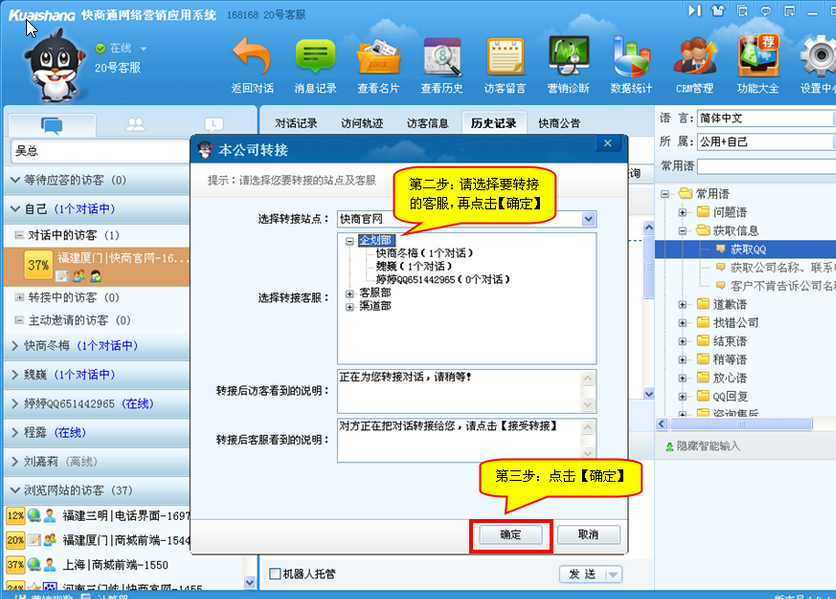Click the window icon beside the minimize button
Screen dimensions: 836x599
[790, 11]
